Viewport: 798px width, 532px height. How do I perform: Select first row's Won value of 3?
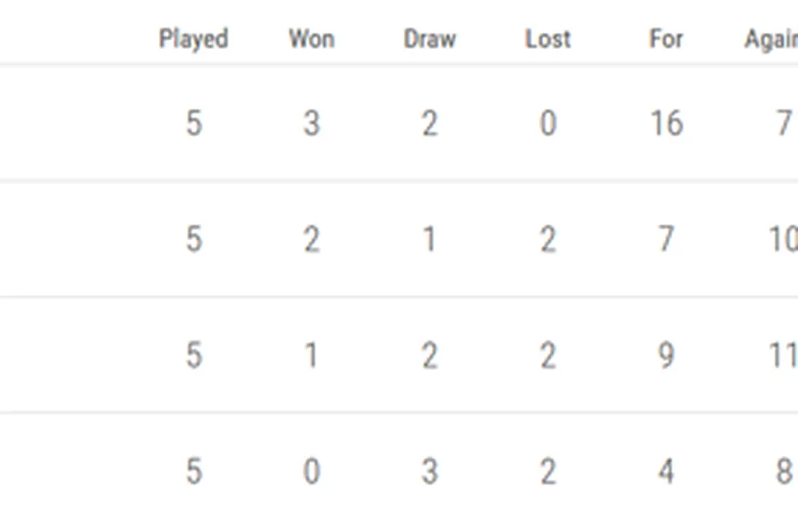(312, 123)
